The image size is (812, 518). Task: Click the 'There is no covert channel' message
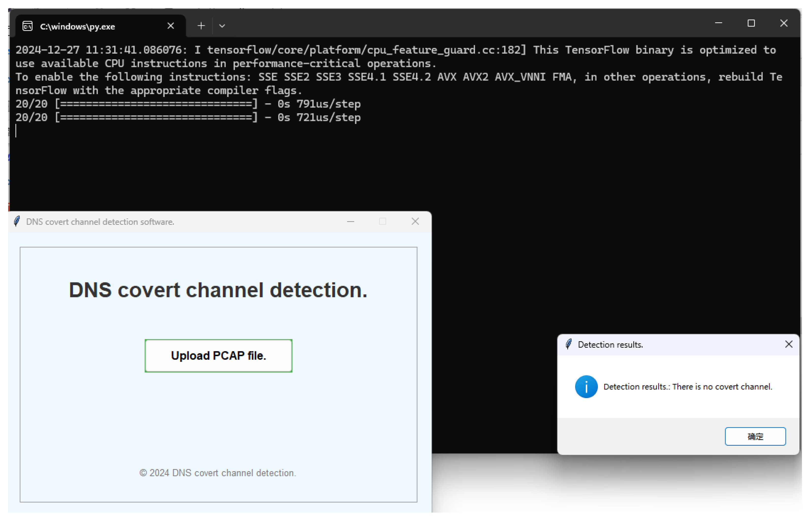point(688,387)
